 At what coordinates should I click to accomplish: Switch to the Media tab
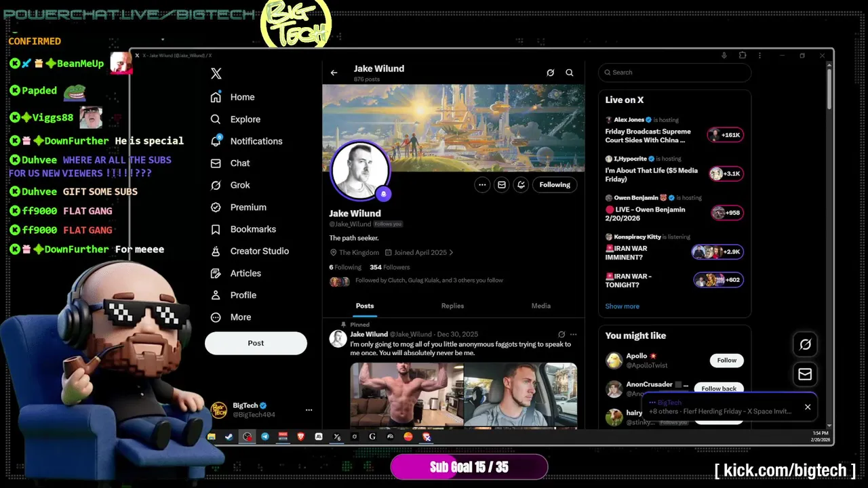point(540,306)
